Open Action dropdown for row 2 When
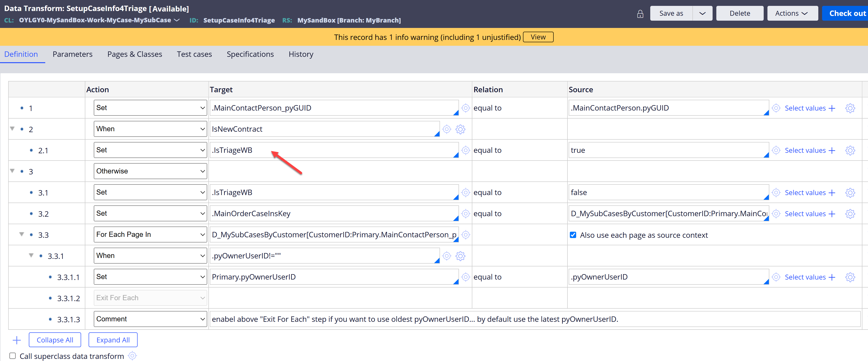The image size is (868, 361). click(150, 129)
